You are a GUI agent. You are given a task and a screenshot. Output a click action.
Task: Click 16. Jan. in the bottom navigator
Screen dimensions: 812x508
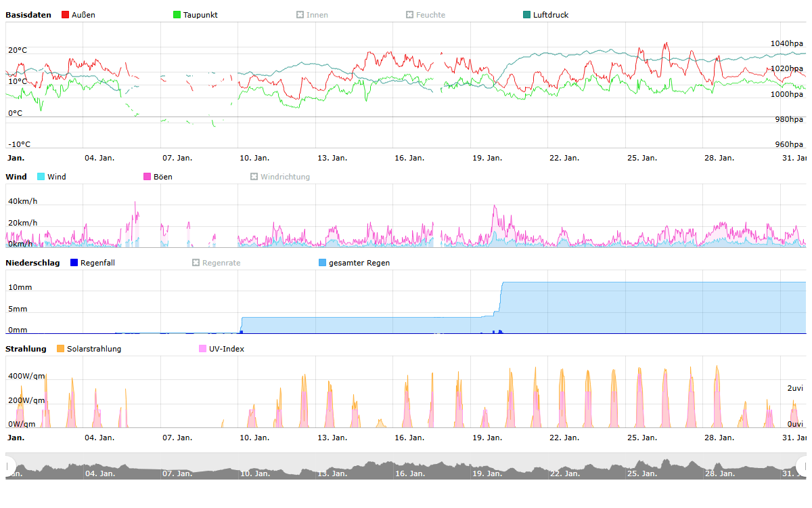[x=409, y=473]
